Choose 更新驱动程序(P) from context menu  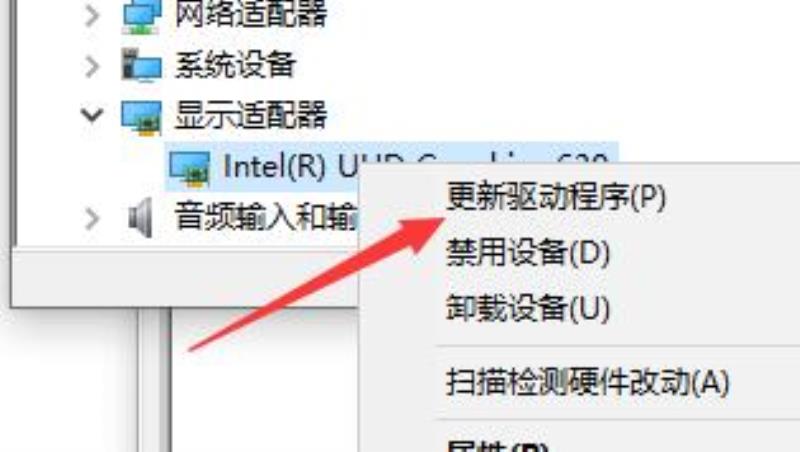(x=556, y=197)
